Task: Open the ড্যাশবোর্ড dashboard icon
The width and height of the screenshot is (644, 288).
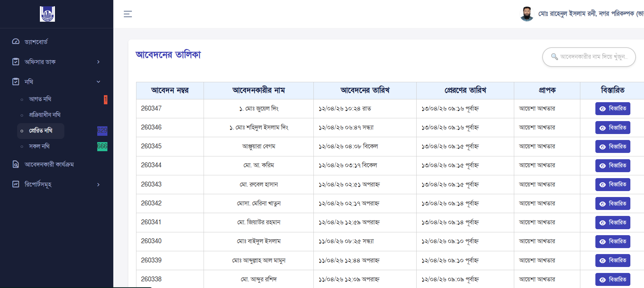Action: pyautogui.click(x=16, y=42)
